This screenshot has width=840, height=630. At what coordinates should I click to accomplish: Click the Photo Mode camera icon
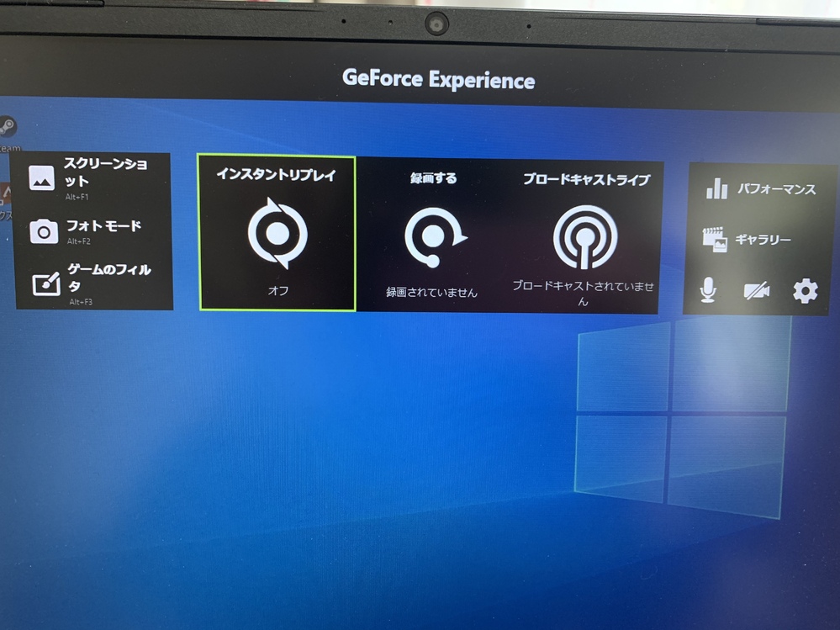click(x=44, y=231)
